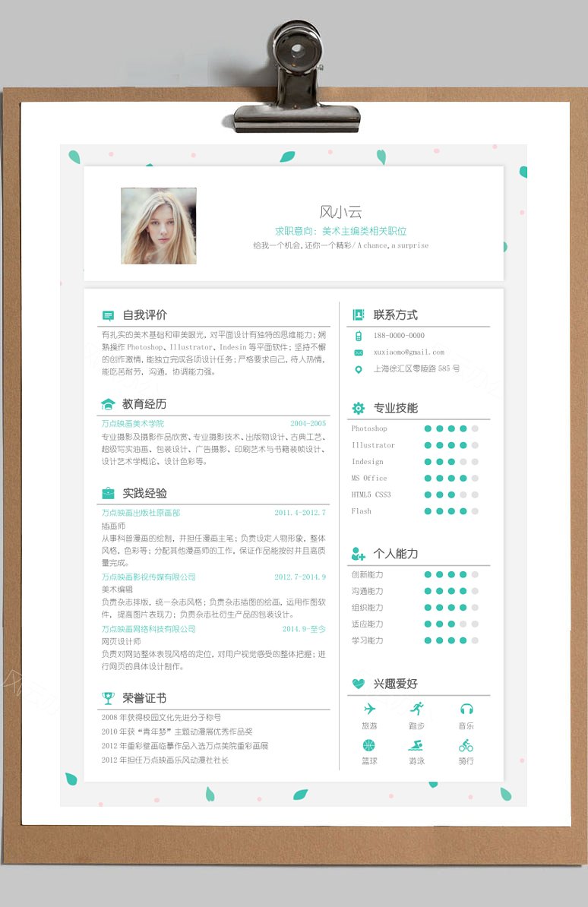Click the envelope icon next to the email
The image size is (588, 907).
[359, 352]
